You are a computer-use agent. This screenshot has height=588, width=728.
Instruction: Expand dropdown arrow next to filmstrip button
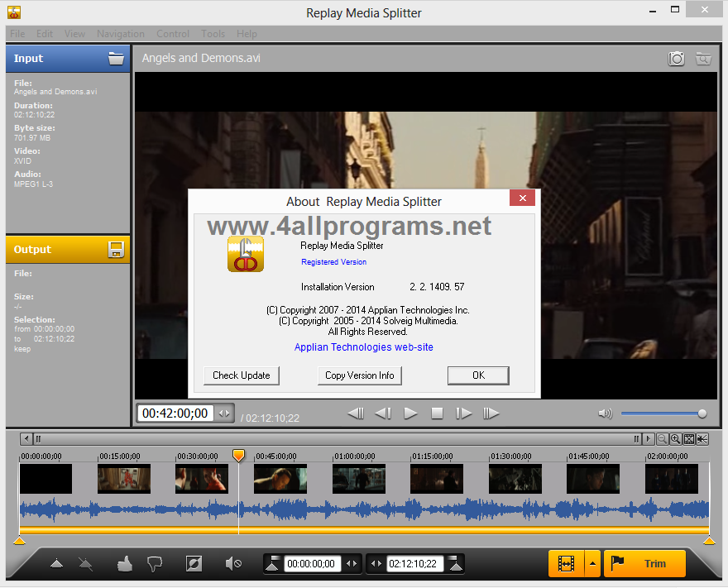(592, 564)
